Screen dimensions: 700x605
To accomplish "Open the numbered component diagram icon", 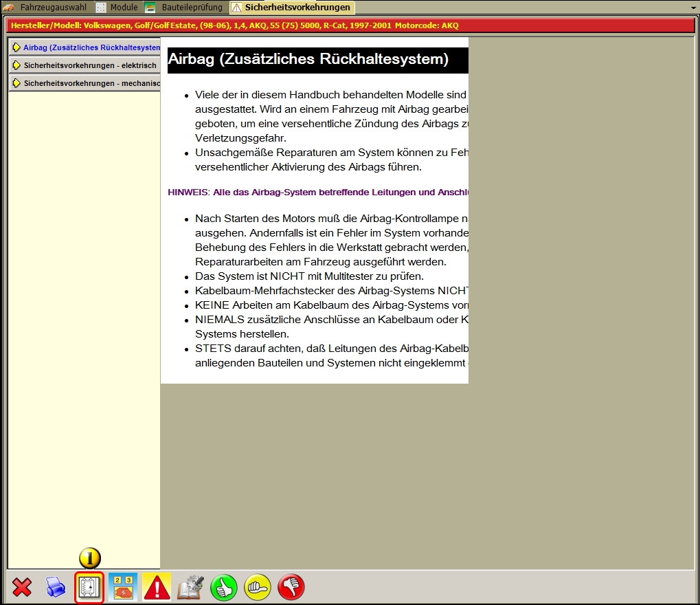I will point(123,588).
